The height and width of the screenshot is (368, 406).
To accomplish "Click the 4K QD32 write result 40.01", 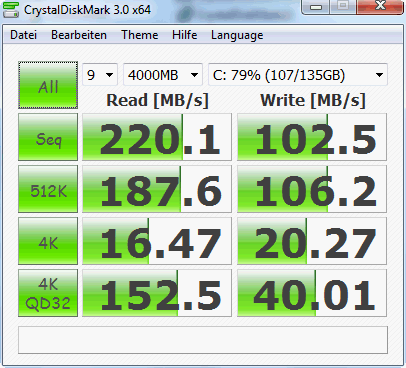I will [x=312, y=293].
